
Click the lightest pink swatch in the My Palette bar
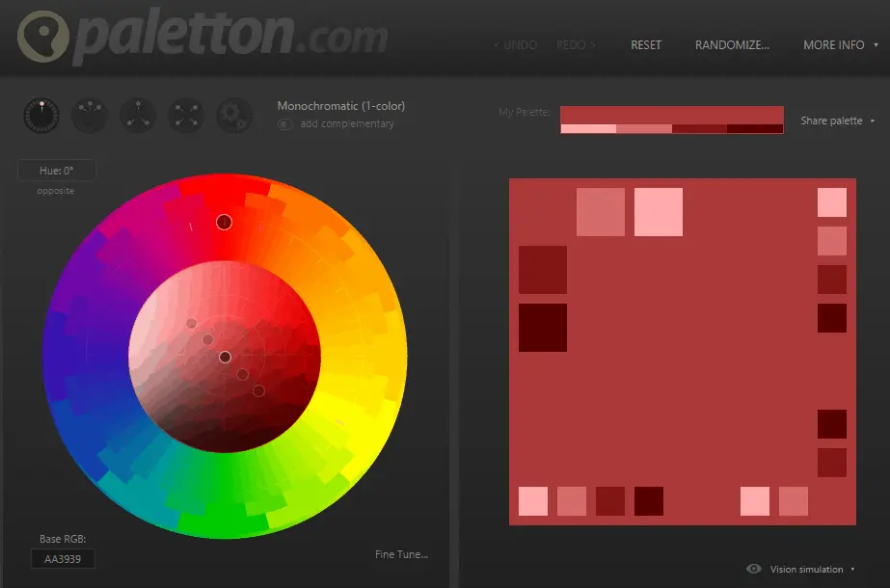588,129
